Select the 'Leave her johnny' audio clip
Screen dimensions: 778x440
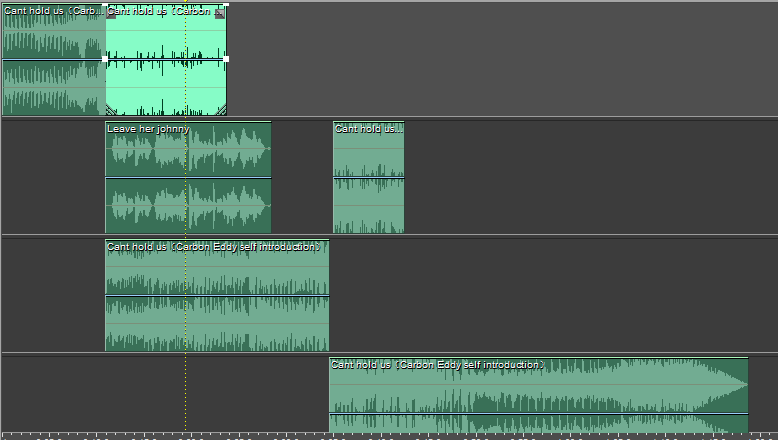pyautogui.click(x=189, y=177)
